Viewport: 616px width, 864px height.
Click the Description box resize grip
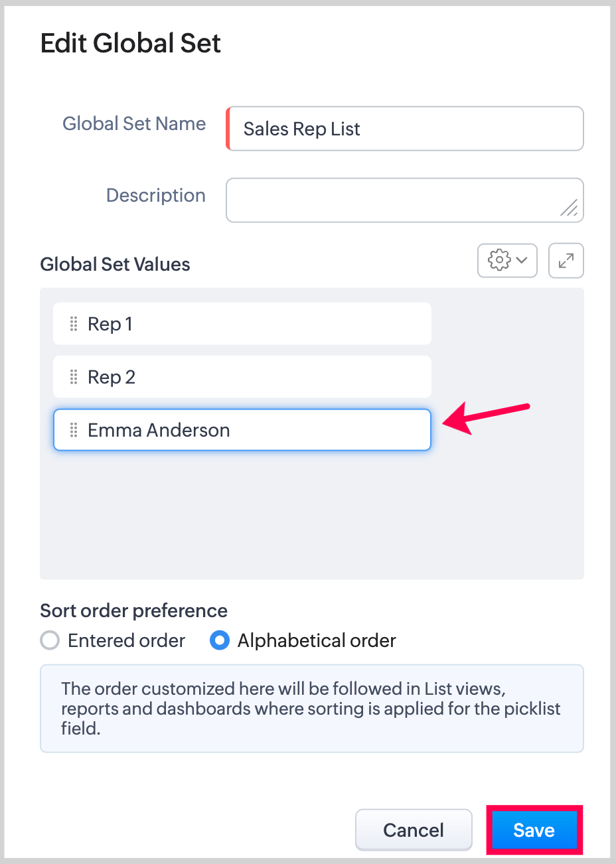click(x=570, y=208)
